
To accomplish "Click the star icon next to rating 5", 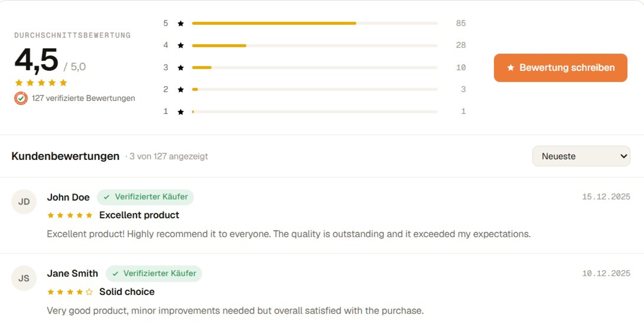I will [x=181, y=23].
